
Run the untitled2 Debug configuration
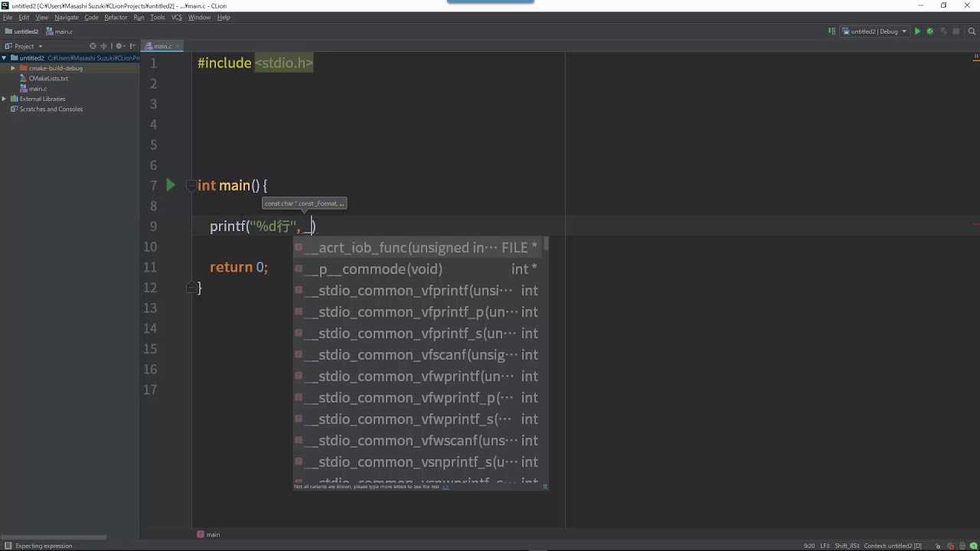tap(917, 31)
